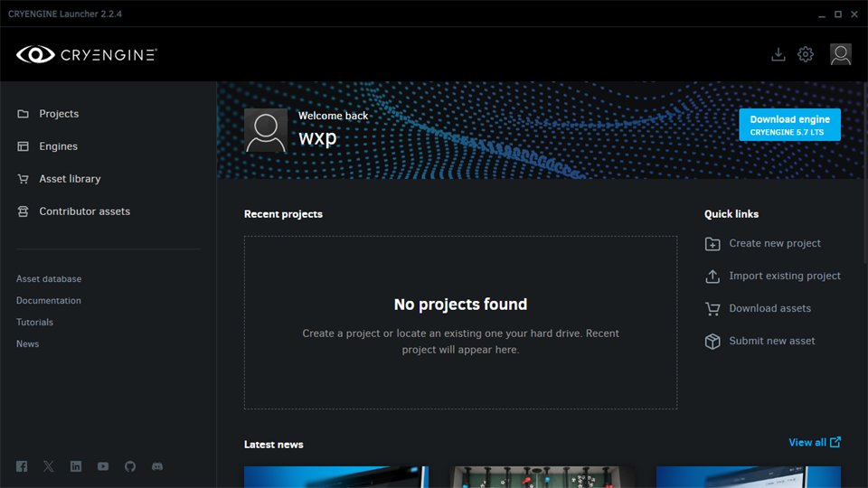This screenshot has width=868, height=488.
Task: Open LinkedIn social icon
Action: coord(76,466)
